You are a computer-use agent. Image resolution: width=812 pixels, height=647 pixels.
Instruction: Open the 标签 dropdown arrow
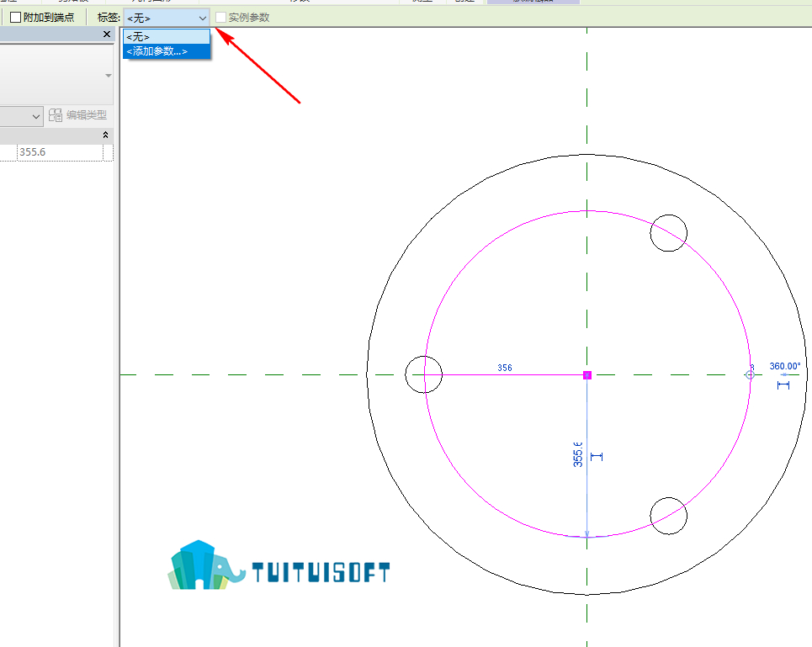coord(203,19)
